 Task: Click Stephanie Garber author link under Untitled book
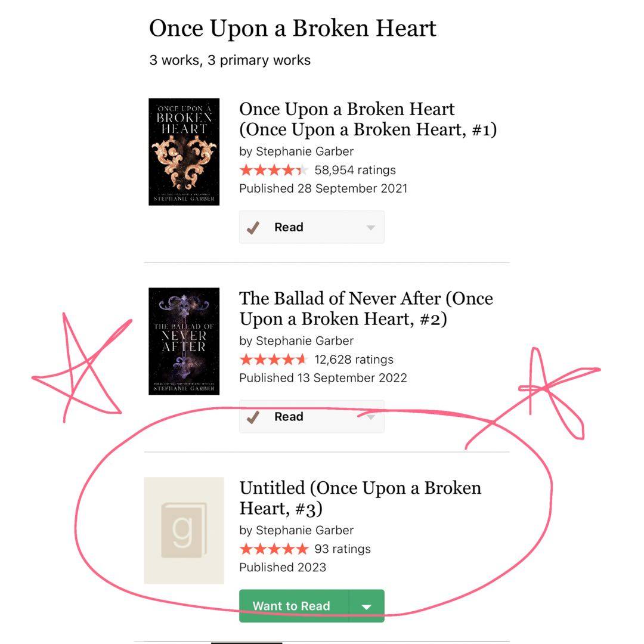point(305,530)
